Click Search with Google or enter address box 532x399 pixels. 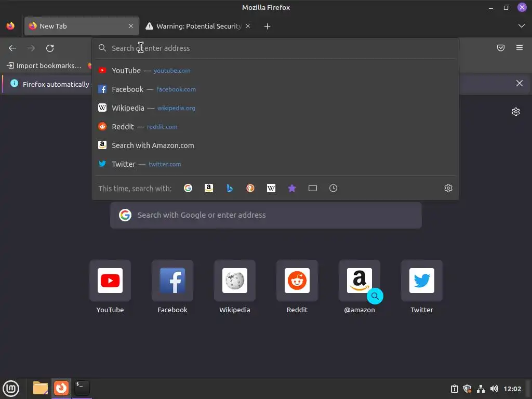(266, 215)
